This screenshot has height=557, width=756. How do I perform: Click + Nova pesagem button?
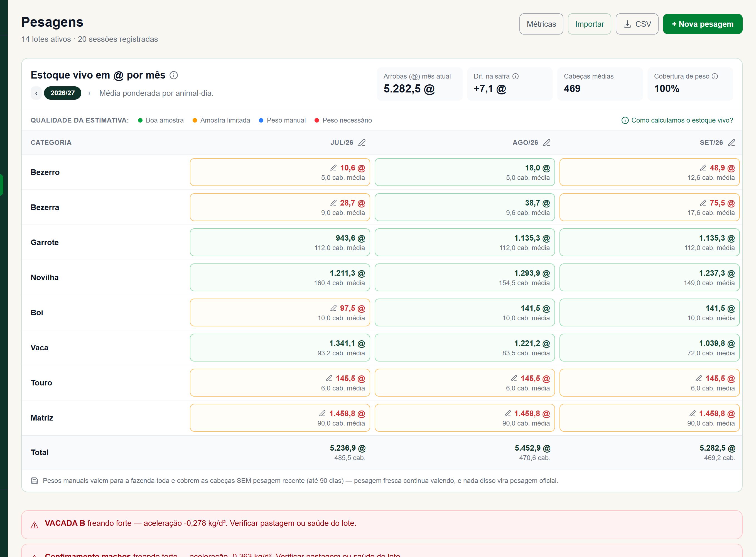[703, 24]
